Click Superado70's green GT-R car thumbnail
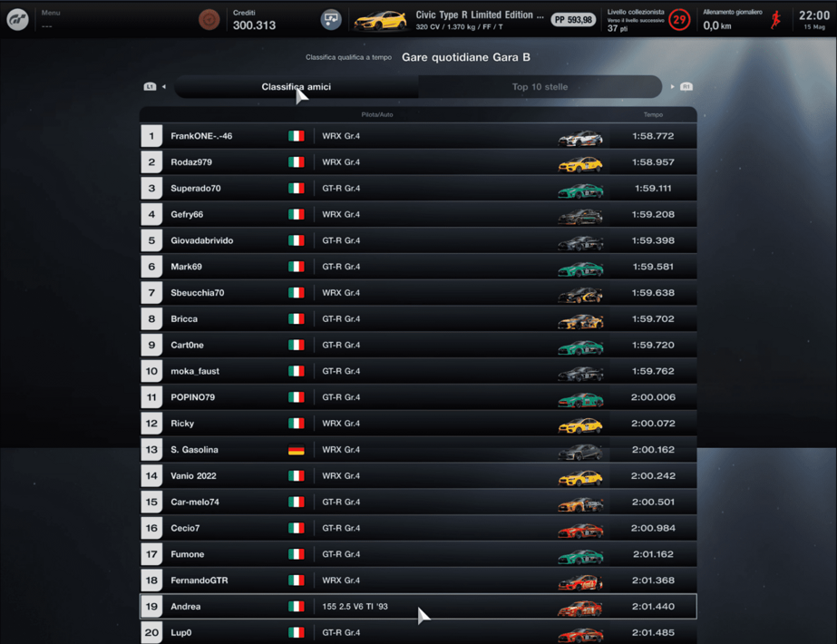 580,190
